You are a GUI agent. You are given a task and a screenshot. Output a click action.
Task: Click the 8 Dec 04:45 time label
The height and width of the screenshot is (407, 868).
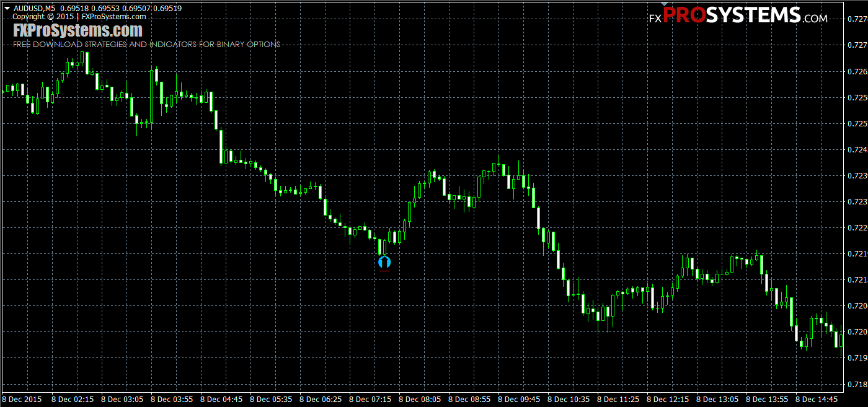pyautogui.click(x=221, y=400)
